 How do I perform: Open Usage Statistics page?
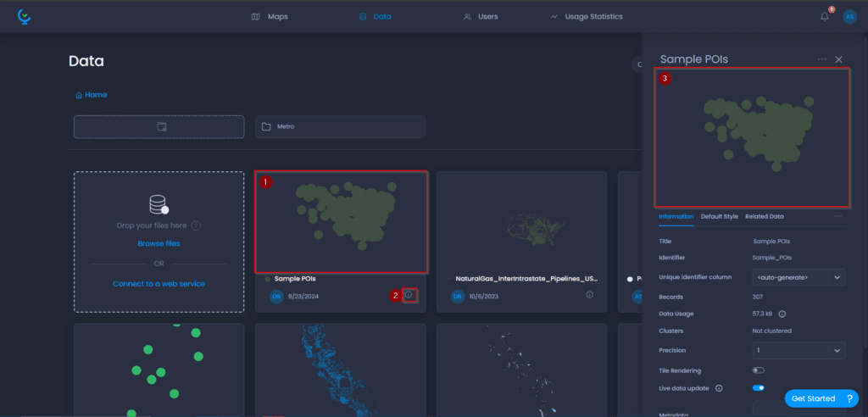click(x=587, y=17)
